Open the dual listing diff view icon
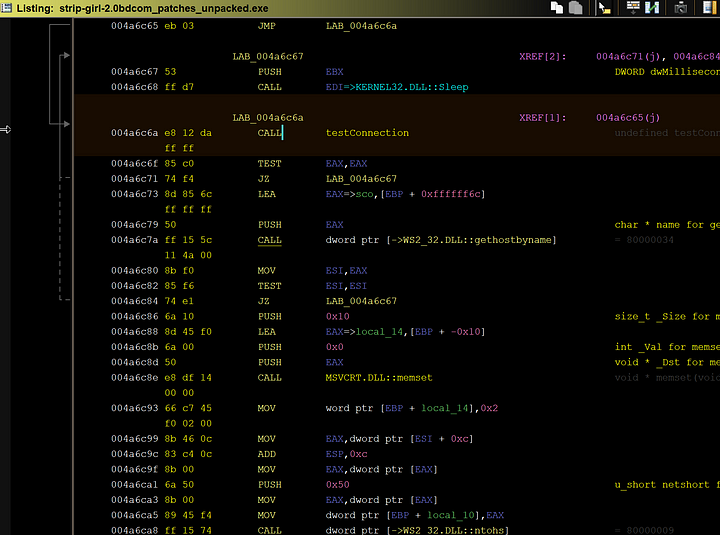The width and height of the screenshot is (720, 535). click(652, 8)
